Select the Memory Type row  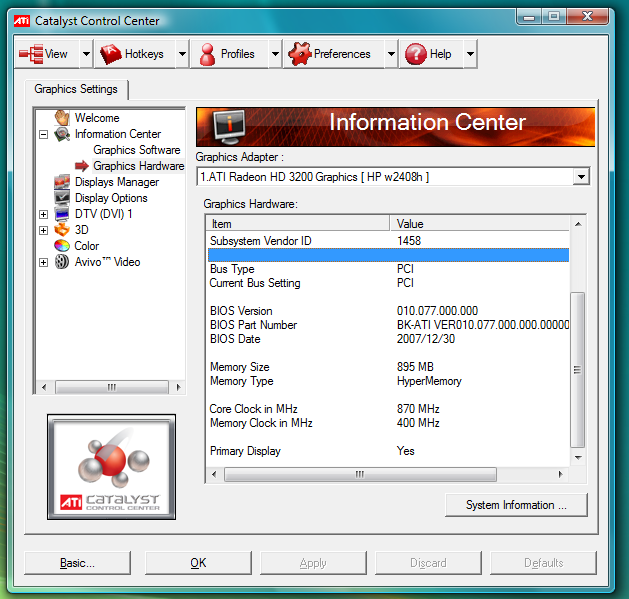388,381
